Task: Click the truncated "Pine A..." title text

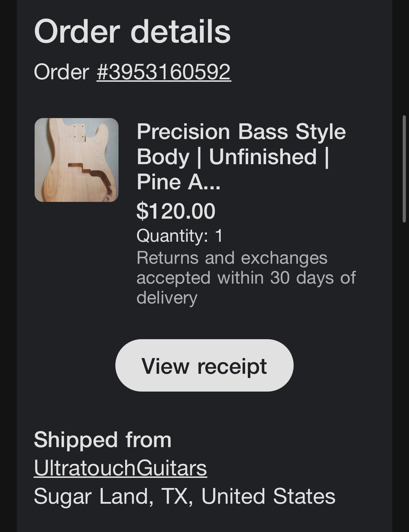Action: [x=179, y=182]
